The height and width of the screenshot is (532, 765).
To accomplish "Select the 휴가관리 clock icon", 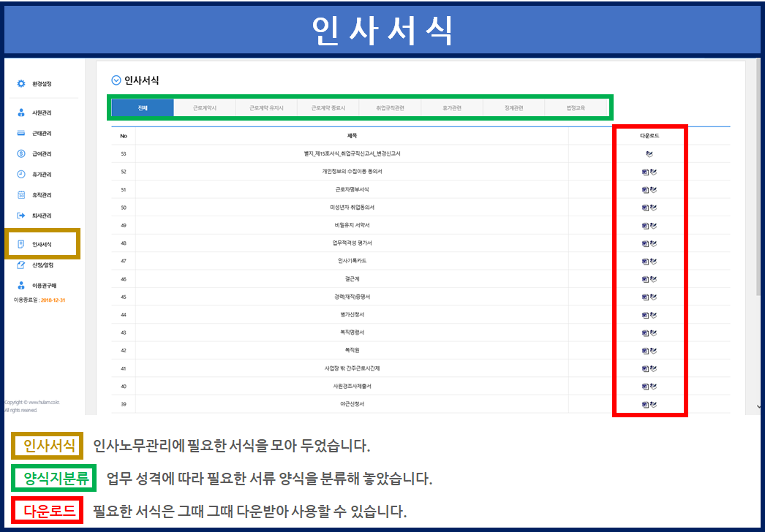I will click(x=21, y=175).
